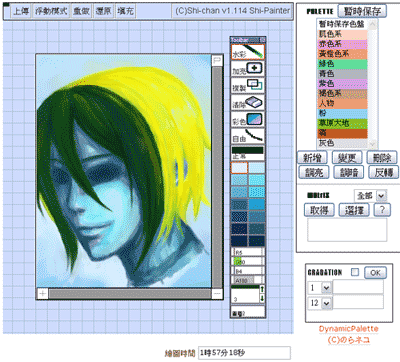Viewport: 400px width, 362px height.
Task: Select the 水彩 watercolor brush tool
Action: point(248,52)
